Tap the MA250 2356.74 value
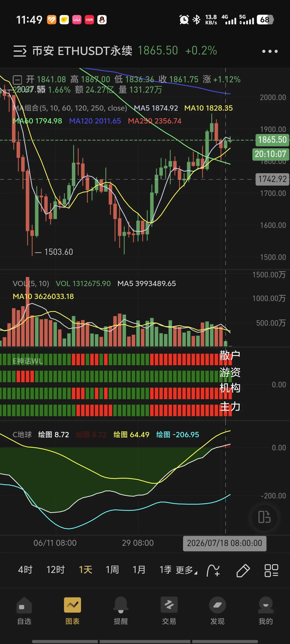290x644 pixels. [155, 121]
